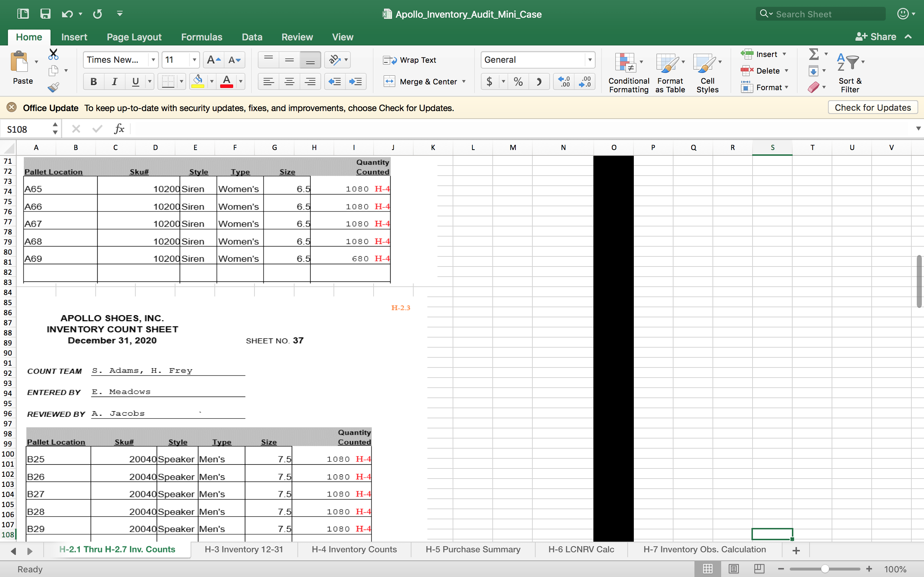Toggle italic formatting
This screenshot has height=577, width=924.
coord(114,82)
